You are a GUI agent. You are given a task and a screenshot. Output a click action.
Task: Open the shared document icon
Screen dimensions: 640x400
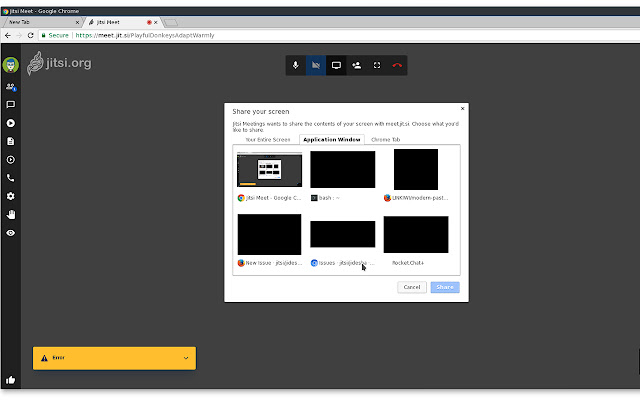point(11,141)
